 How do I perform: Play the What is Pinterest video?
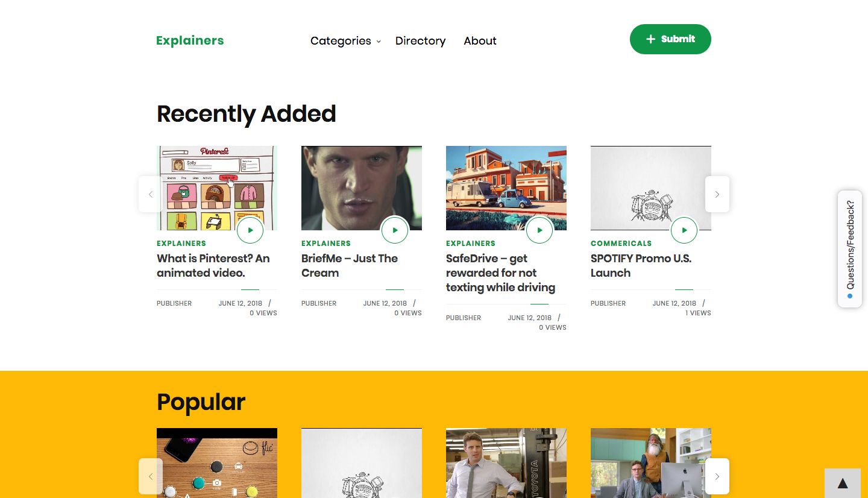click(250, 230)
